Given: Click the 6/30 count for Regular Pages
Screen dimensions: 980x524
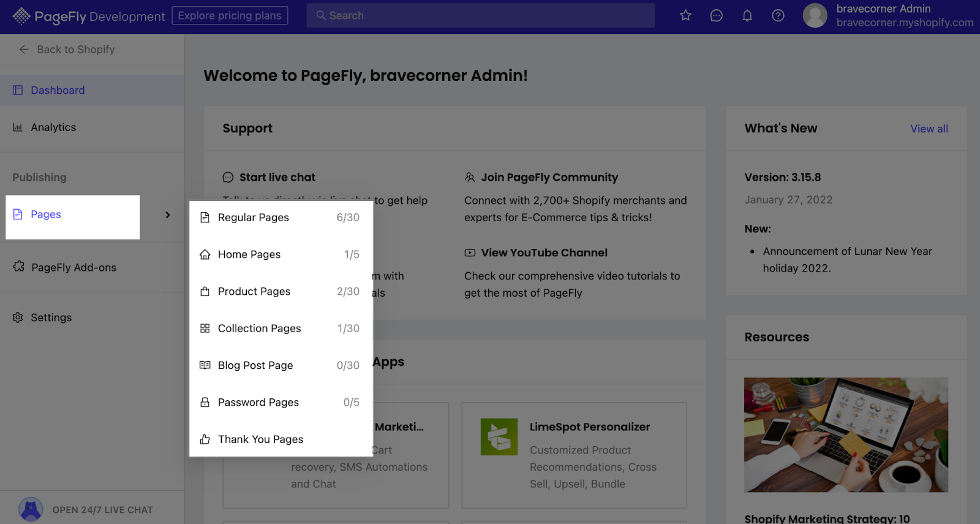Looking at the screenshot, I should (x=348, y=217).
